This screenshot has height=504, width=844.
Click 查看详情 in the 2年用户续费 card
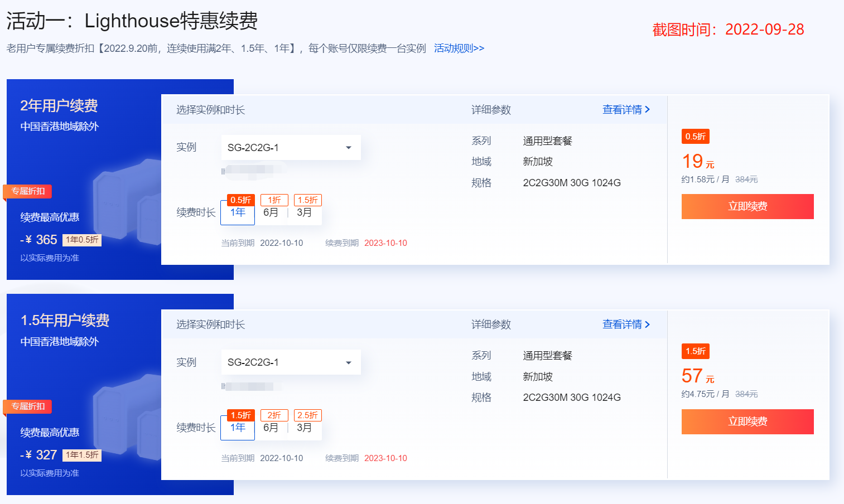click(626, 110)
